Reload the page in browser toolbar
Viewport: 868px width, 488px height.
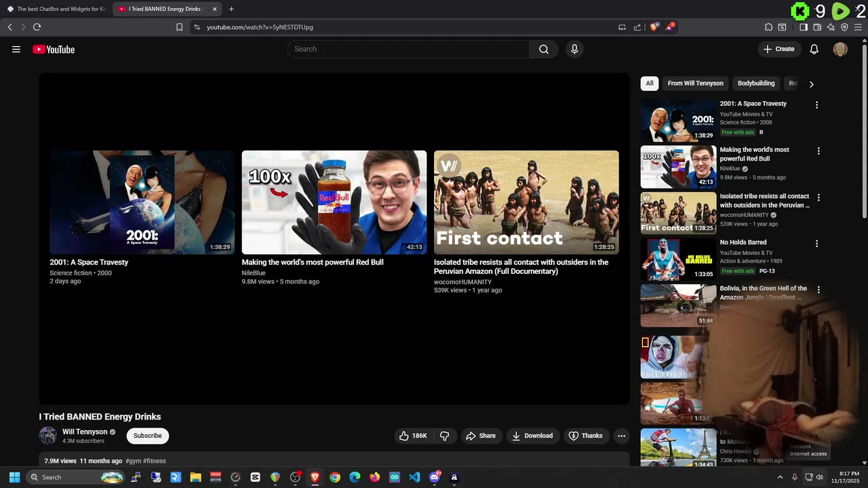pyautogui.click(x=37, y=27)
